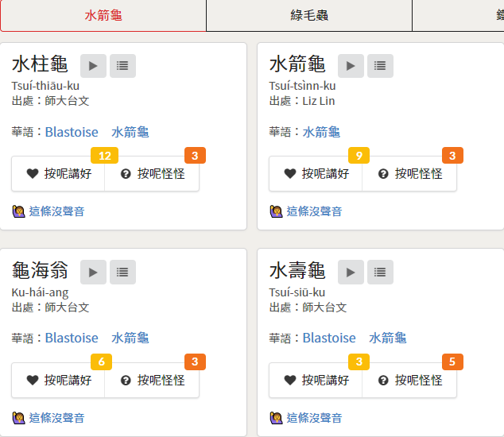This screenshot has width=504, height=437.
Task: Open 水箭龜 link in Liz Lin card
Action: pos(321,132)
